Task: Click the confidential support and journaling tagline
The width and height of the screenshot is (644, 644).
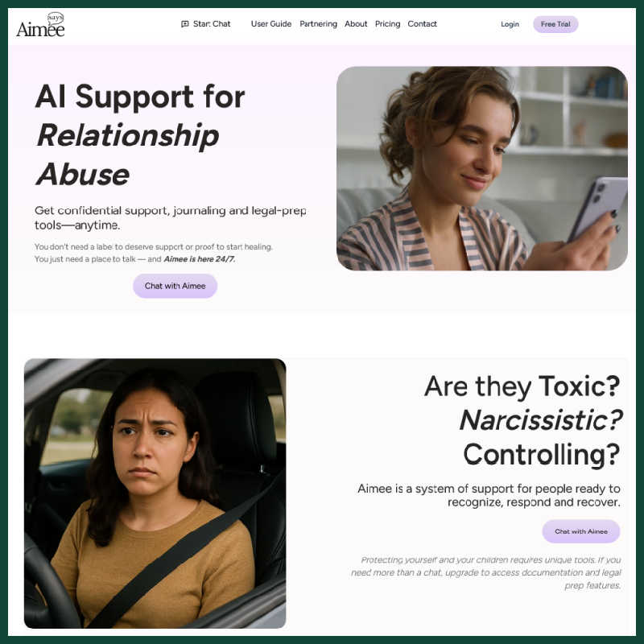Action: [x=171, y=217]
